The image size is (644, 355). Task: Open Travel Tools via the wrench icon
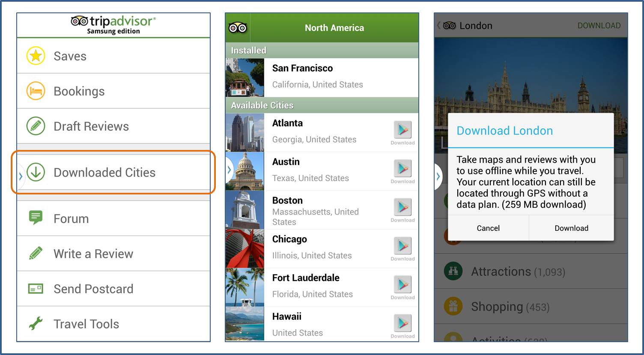tap(36, 323)
